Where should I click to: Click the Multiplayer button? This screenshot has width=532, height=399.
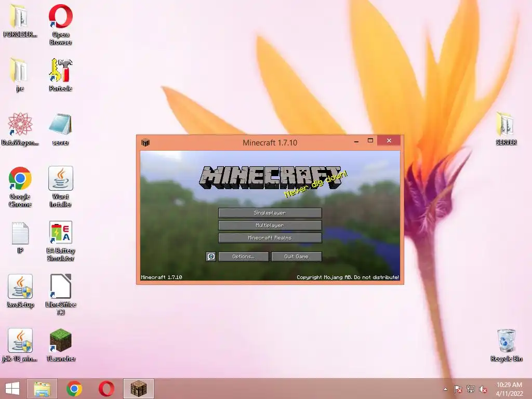(x=270, y=225)
